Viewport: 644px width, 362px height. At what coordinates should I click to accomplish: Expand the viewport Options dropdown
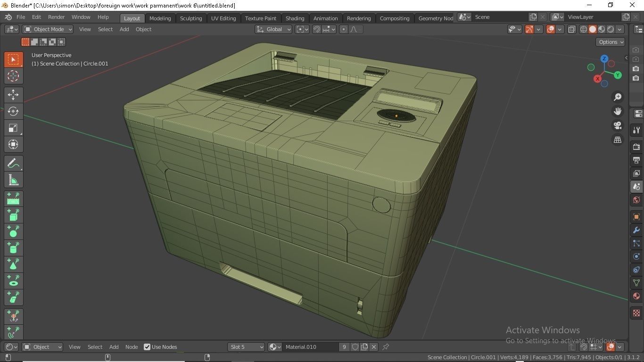point(611,42)
